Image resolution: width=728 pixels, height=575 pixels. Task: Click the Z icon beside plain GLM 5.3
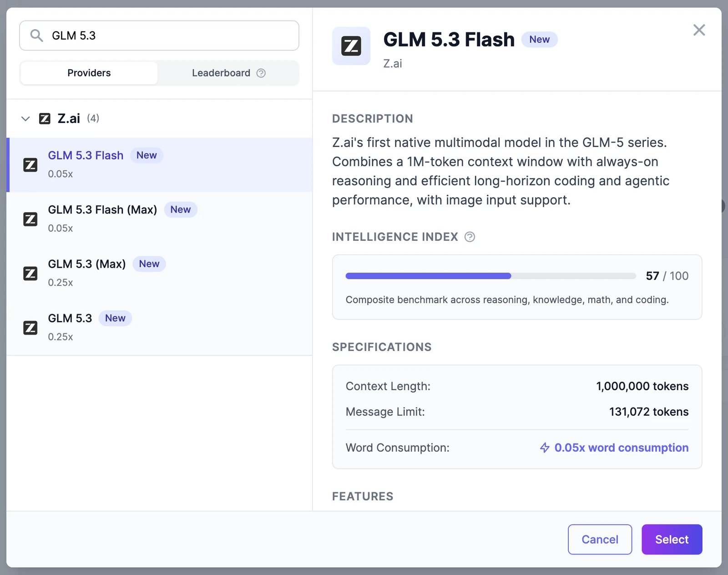point(30,328)
